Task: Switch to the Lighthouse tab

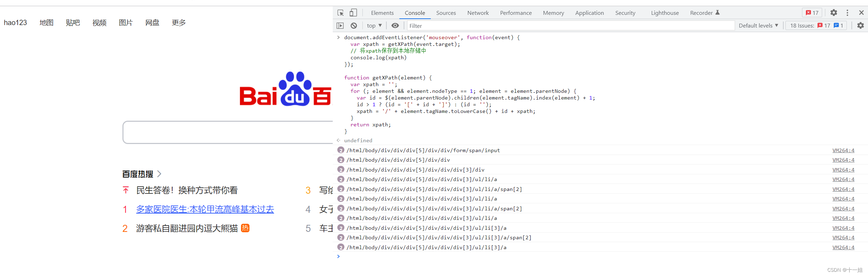Action: point(665,13)
